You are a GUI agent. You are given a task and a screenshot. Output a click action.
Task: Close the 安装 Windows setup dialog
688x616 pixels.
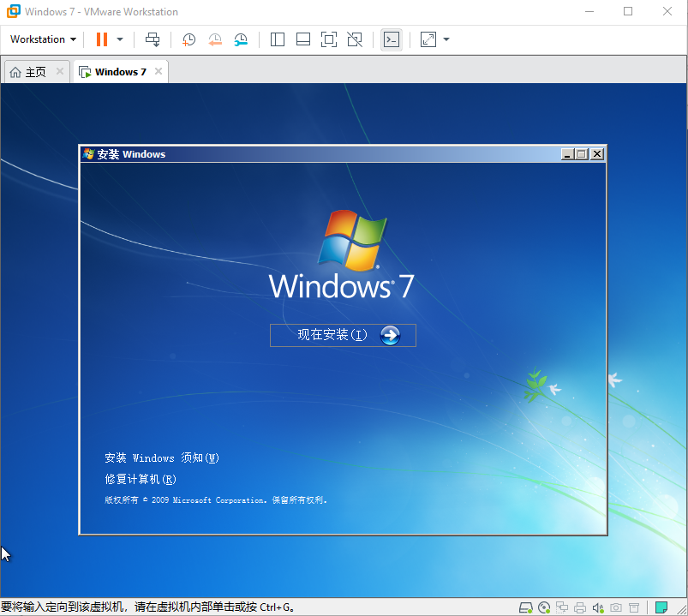tap(597, 154)
